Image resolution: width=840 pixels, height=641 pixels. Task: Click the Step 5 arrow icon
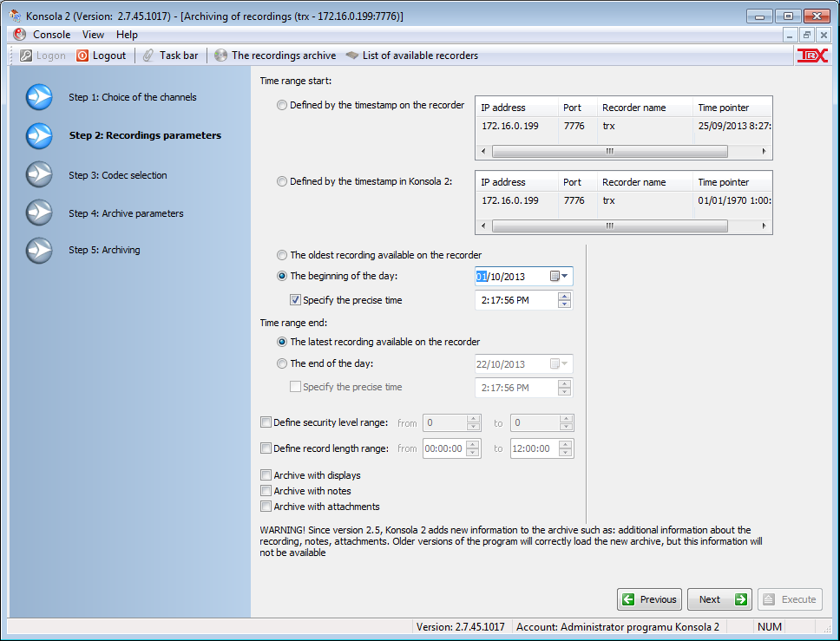pyautogui.click(x=39, y=250)
